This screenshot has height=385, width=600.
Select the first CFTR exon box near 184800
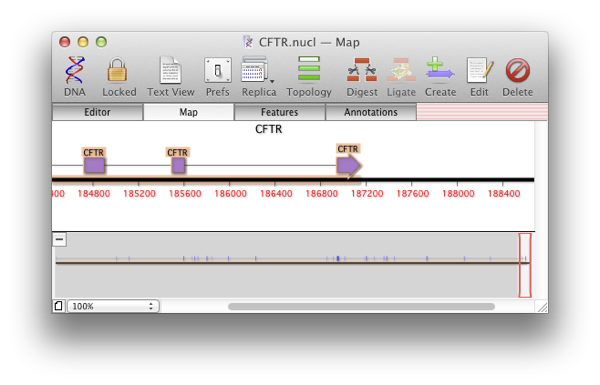(94, 165)
